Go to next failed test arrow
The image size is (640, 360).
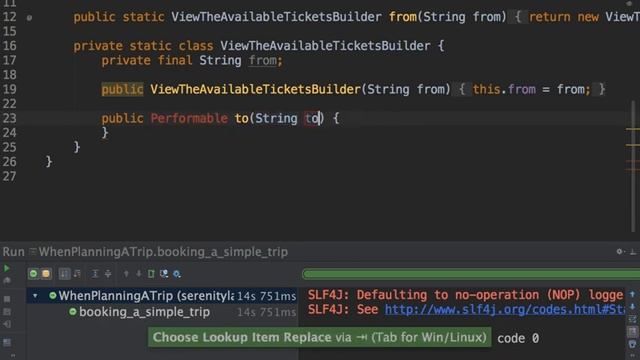(x=139, y=273)
